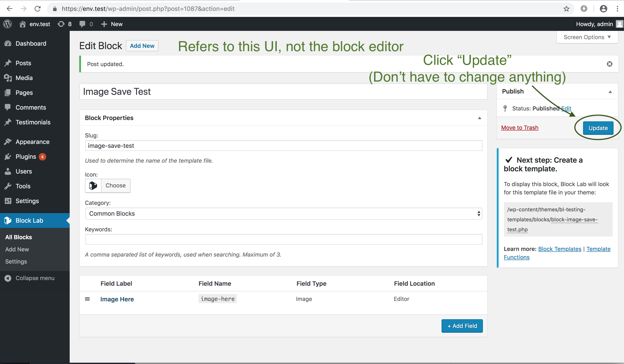Collapse the admin sidebar menu

[30, 278]
